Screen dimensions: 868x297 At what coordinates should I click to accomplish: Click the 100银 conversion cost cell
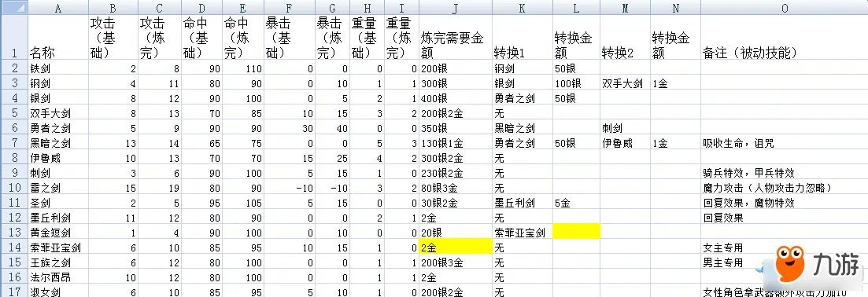(x=576, y=84)
